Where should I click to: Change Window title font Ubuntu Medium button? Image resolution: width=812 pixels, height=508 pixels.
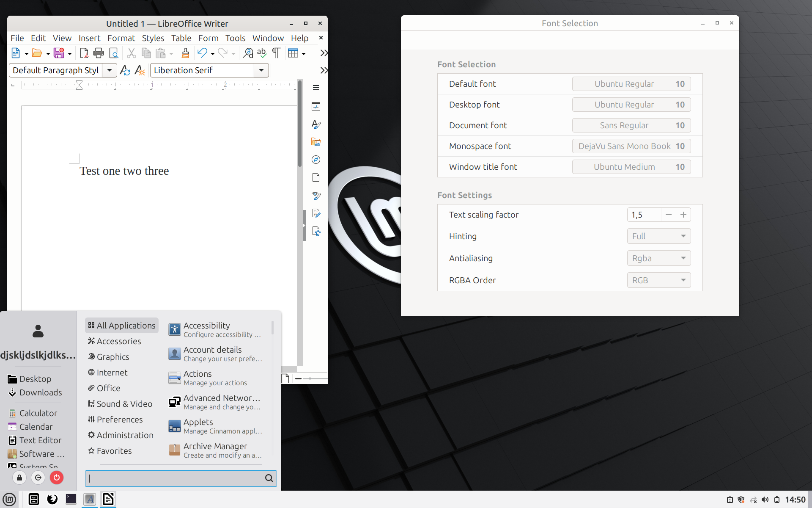coord(631,167)
